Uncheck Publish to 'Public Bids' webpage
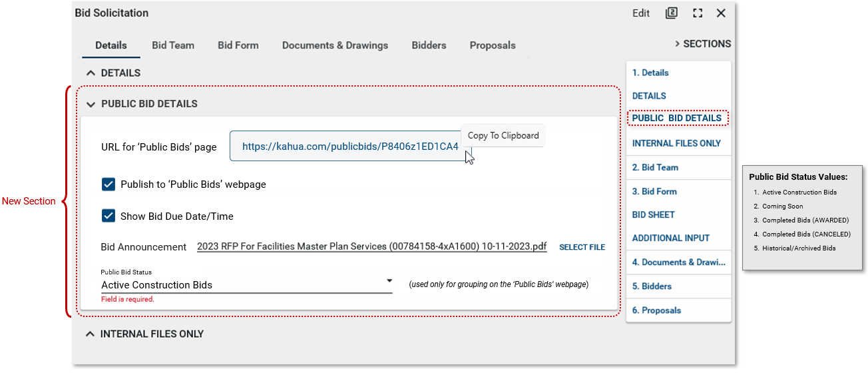 click(108, 185)
